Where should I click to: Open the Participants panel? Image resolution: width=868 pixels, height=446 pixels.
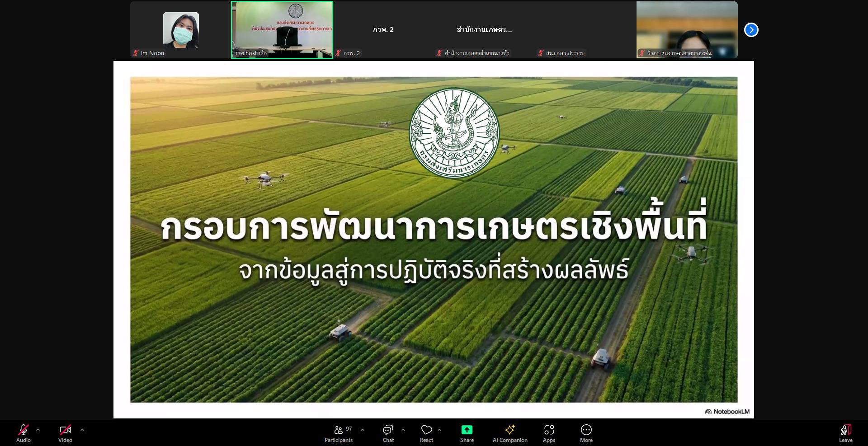coord(339,433)
